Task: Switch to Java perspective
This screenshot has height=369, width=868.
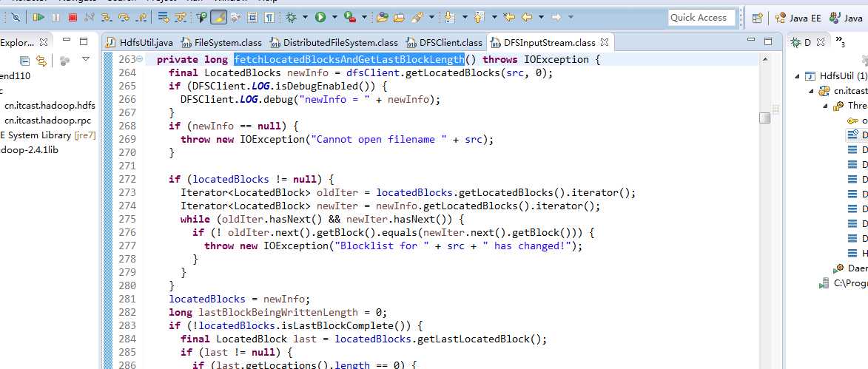Action: 847,18
